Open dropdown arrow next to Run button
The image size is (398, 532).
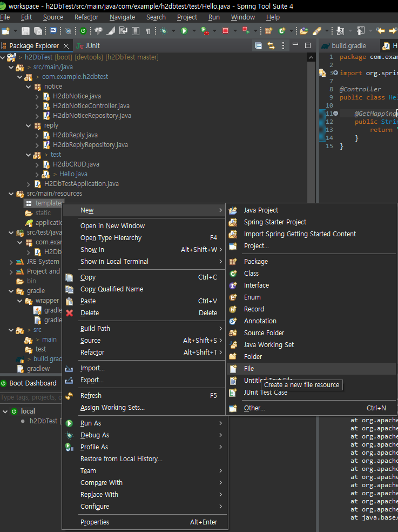click(194, 31)
